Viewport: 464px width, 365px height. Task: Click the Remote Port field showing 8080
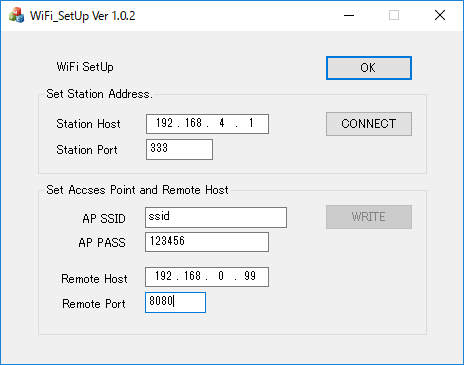[175, 302]
